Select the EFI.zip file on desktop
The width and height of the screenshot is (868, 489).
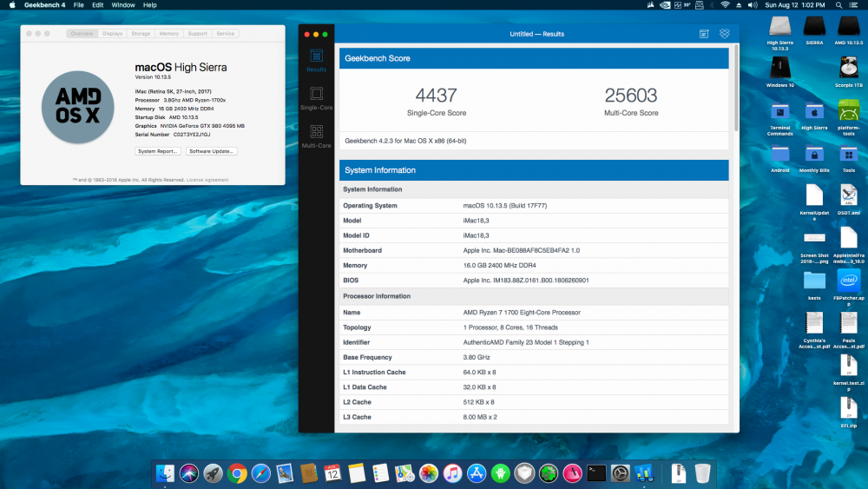[849, 413]
